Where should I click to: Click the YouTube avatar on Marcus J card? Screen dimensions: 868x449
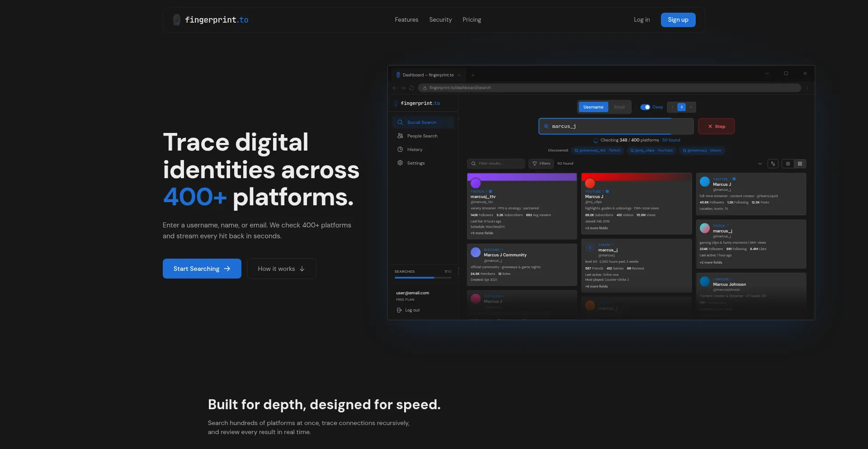(590, 183)
